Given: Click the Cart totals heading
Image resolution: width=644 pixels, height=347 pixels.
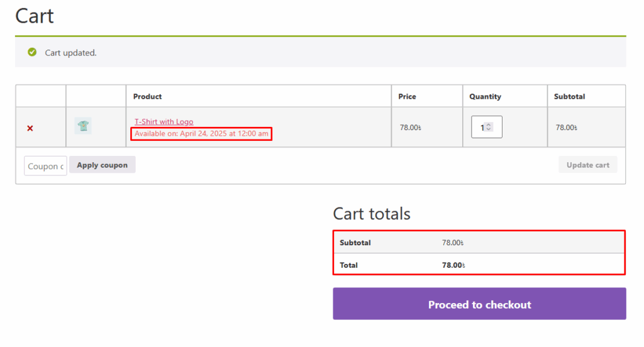Looking at the screenshot, I should 372,214.
